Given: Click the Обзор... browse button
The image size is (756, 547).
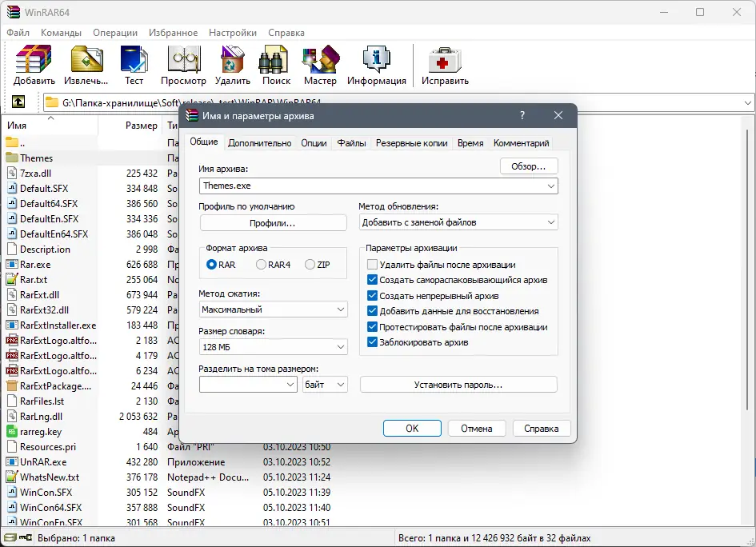Looking at the screenshot, I should click(x=529, y=166).
